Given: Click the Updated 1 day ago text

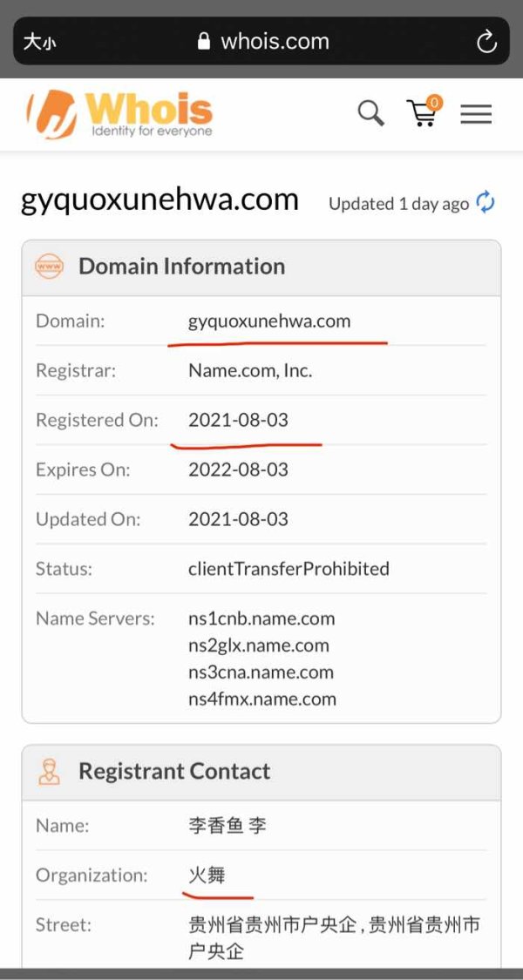Looking at the screenshot, I should click(398, 204).
